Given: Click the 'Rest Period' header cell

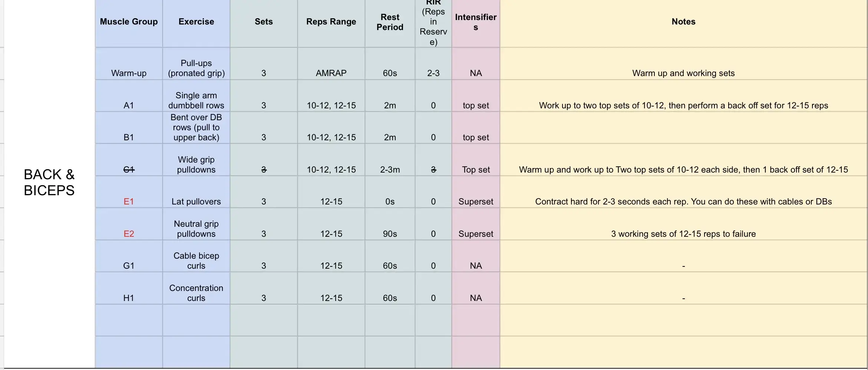Looking at the screenshot, I should point(390,22).
